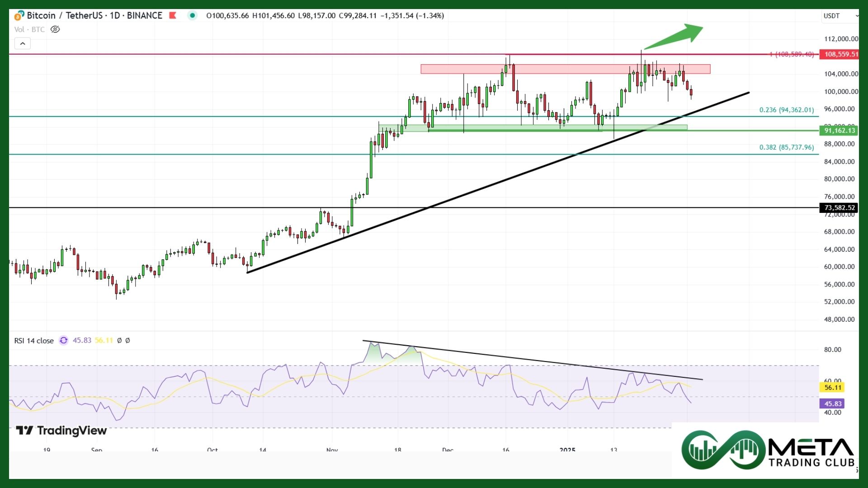Open the USDT currency dropdown

(x=840, y=16)
